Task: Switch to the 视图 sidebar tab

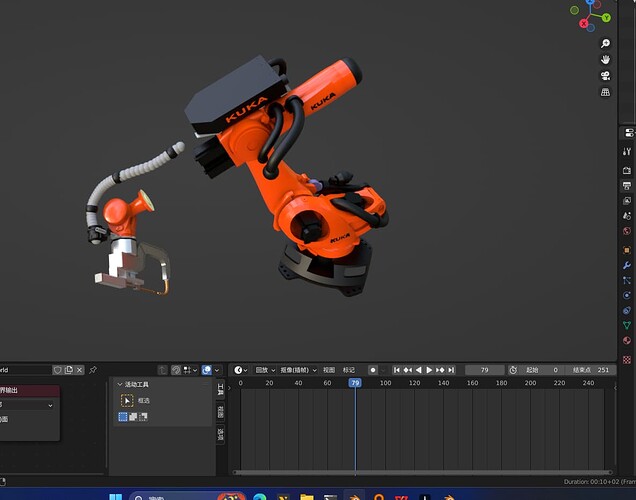Action: click(x=221, y=411)
